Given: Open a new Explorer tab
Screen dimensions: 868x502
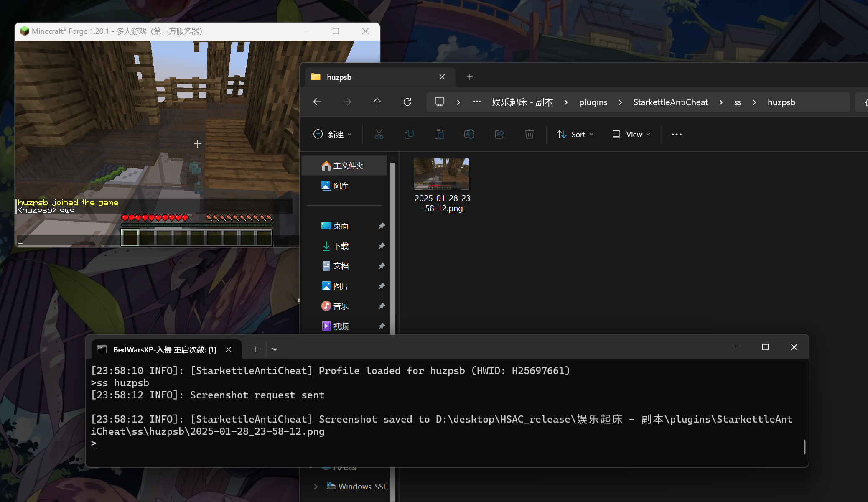Looking at the screenshot, I should 470,77.
